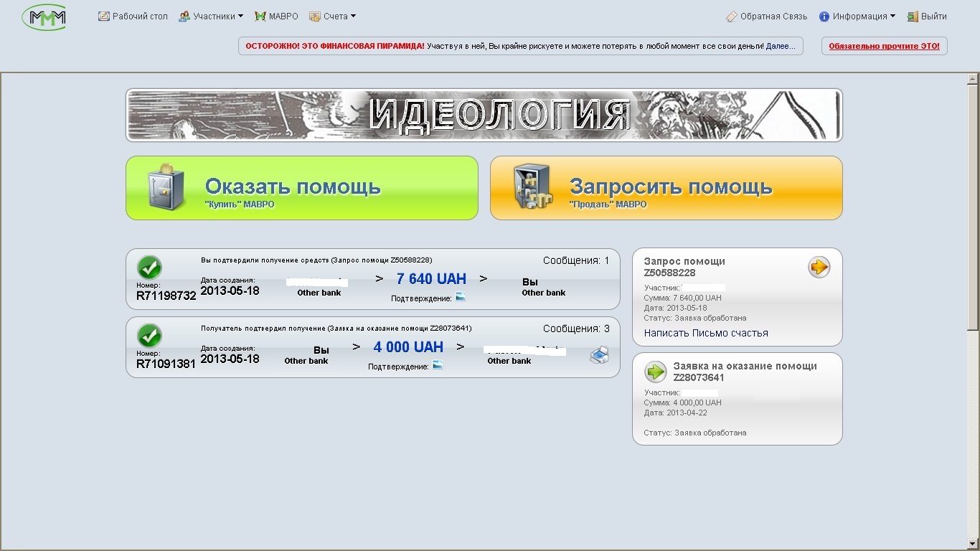
Task: Click Заявка на оказание помощи Z28073641 title
Action: [x=745, y=372]
